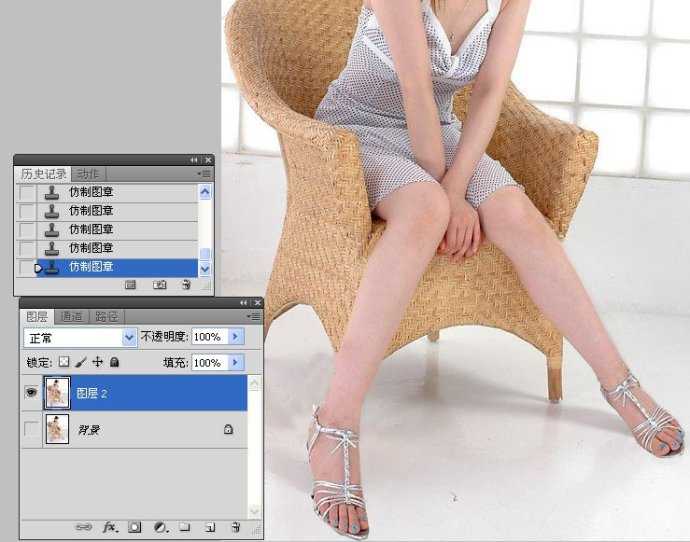Image resolution: width=690 pixels, height=542 pixels.
Task: Click the 图层 2 layer thumbnail
Action: click(57, 392)
